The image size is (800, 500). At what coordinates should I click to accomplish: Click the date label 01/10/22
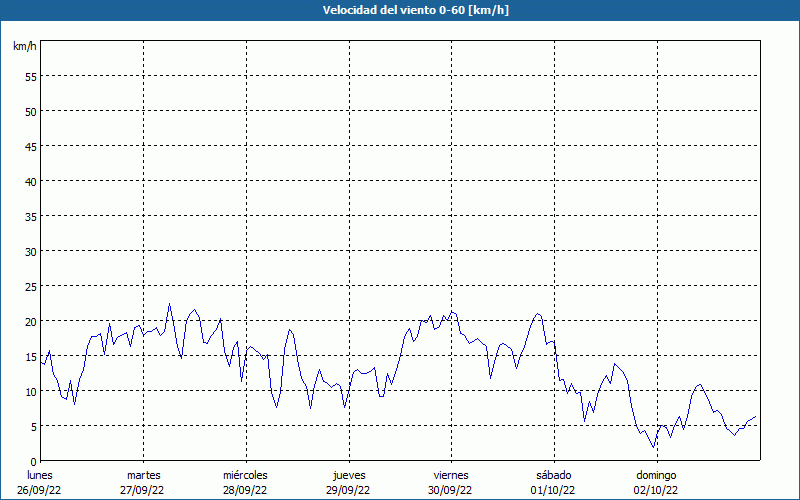click(x=553, y=490)
